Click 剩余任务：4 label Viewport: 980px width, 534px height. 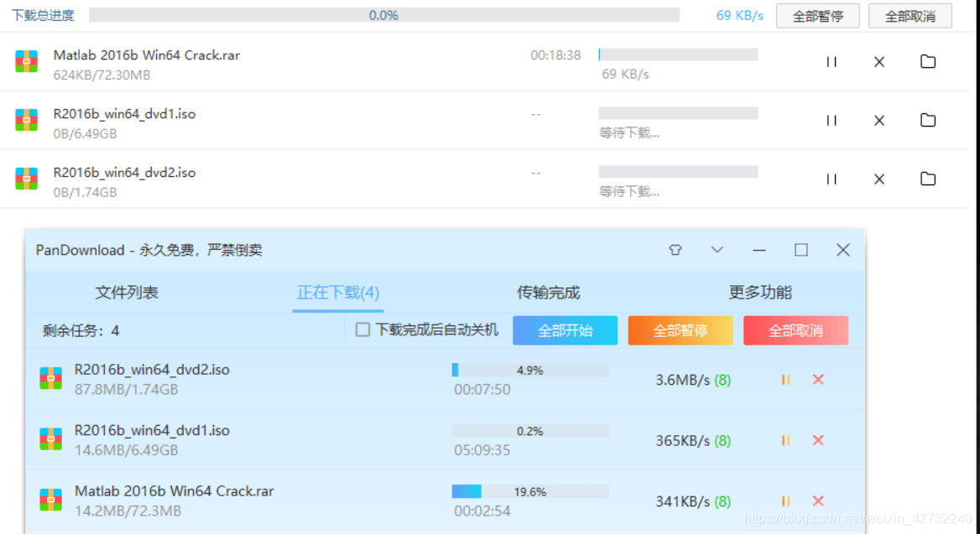pos(81,330)
